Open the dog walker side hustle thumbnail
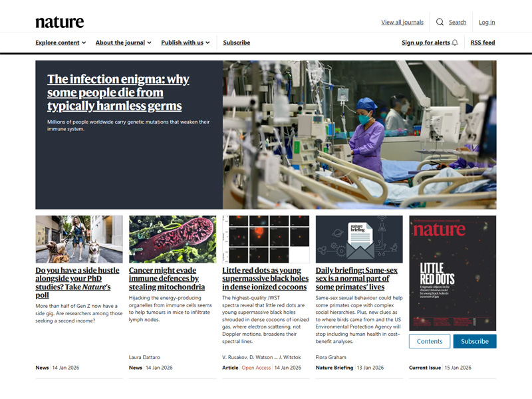The width and height of the screenshot is (532, 399). click(79, 239)
